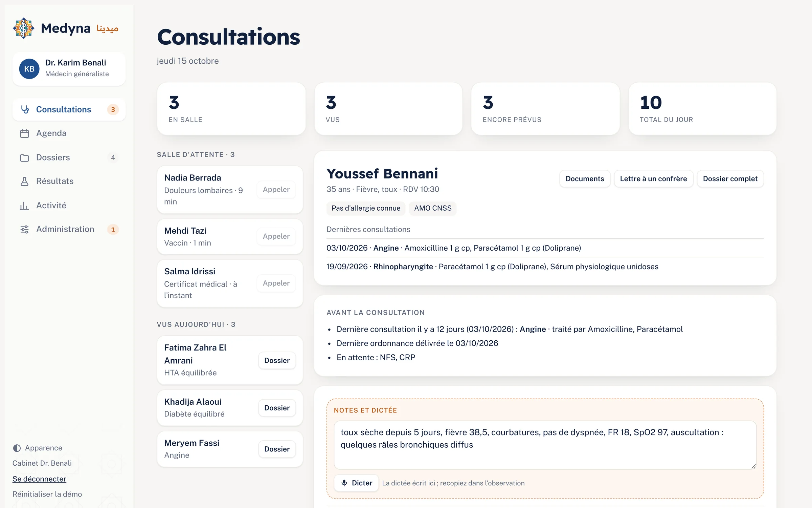Click the badge 4 on Dossiers
The width and height of the screenshot is (812, 508).
pyautogui.click(x=113, y=157)
